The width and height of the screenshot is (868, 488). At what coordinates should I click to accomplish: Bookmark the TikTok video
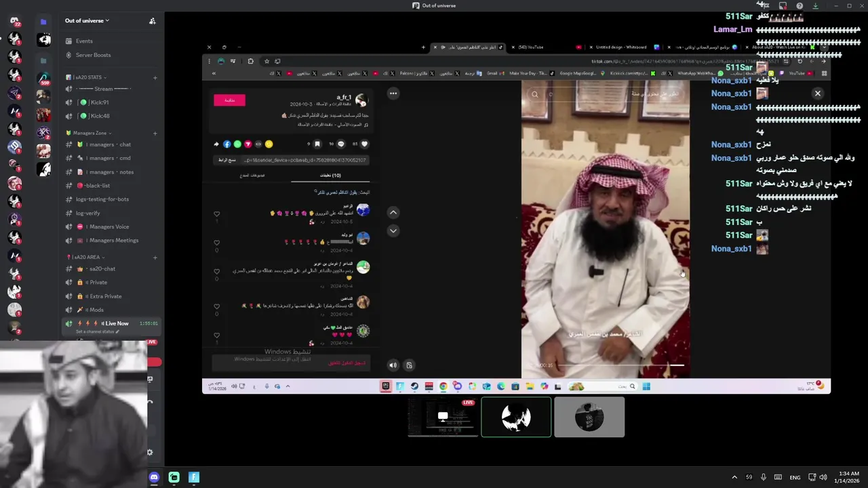317,144
